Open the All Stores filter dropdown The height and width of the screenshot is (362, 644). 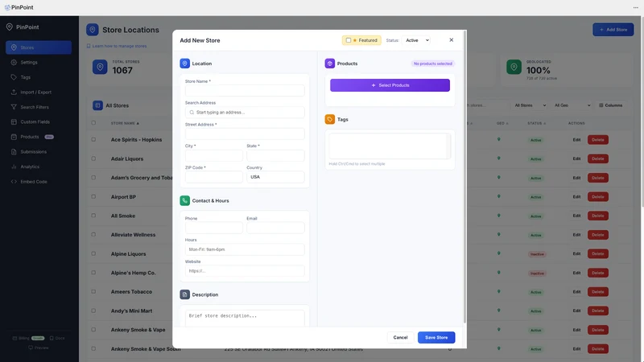click(x=530, y=105)
